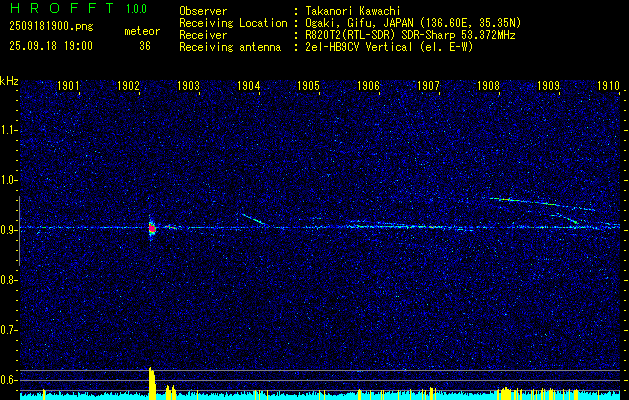Viewport: 629px width, 400px height.
Task: Click the Observer label
Action: click(x=203, y=11)
